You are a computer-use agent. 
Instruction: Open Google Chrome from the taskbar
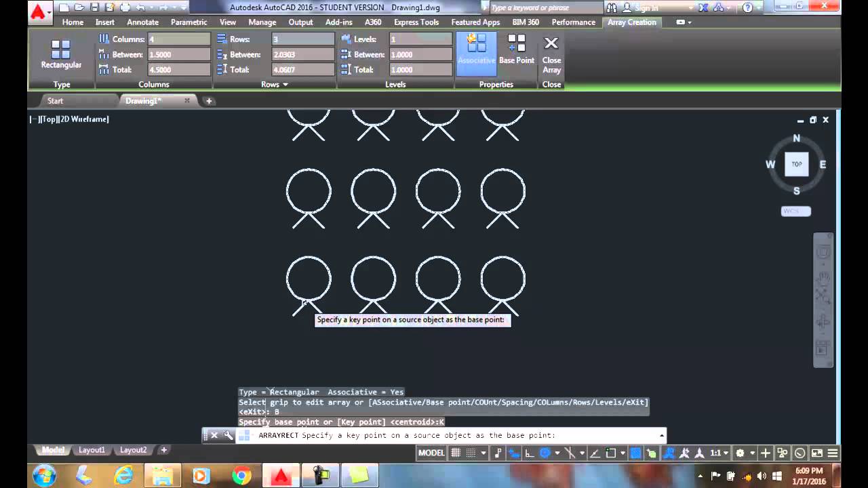[x=241, y=476]
